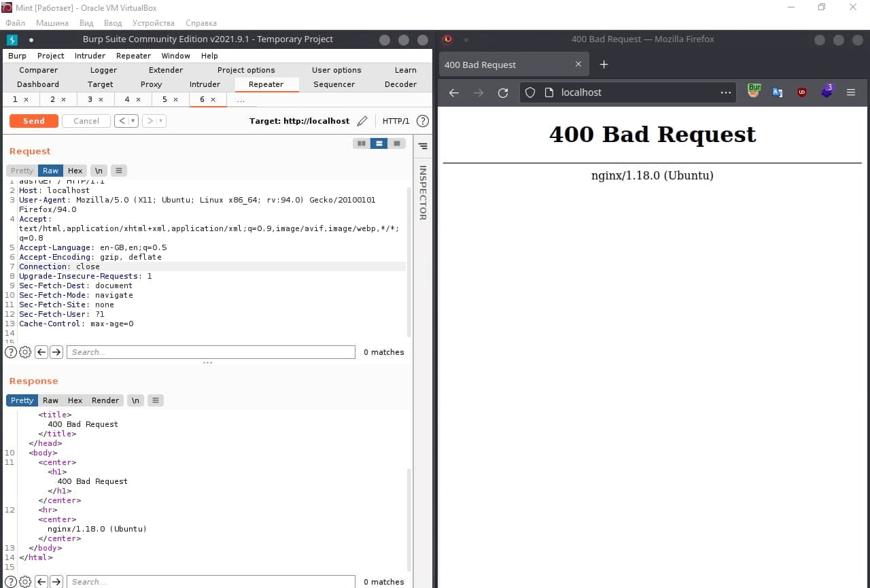
Task: Open the Firefox hamburger menu
Action: tap(851, 92)
